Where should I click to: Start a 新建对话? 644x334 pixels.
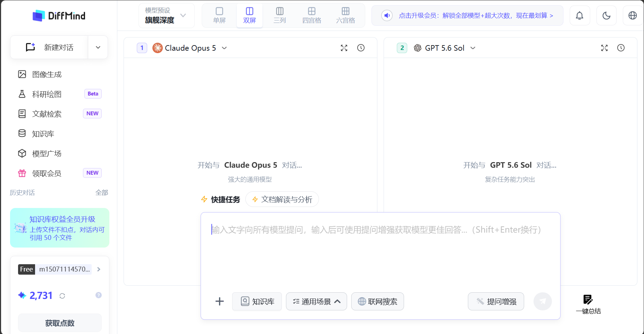click(49, 47)
